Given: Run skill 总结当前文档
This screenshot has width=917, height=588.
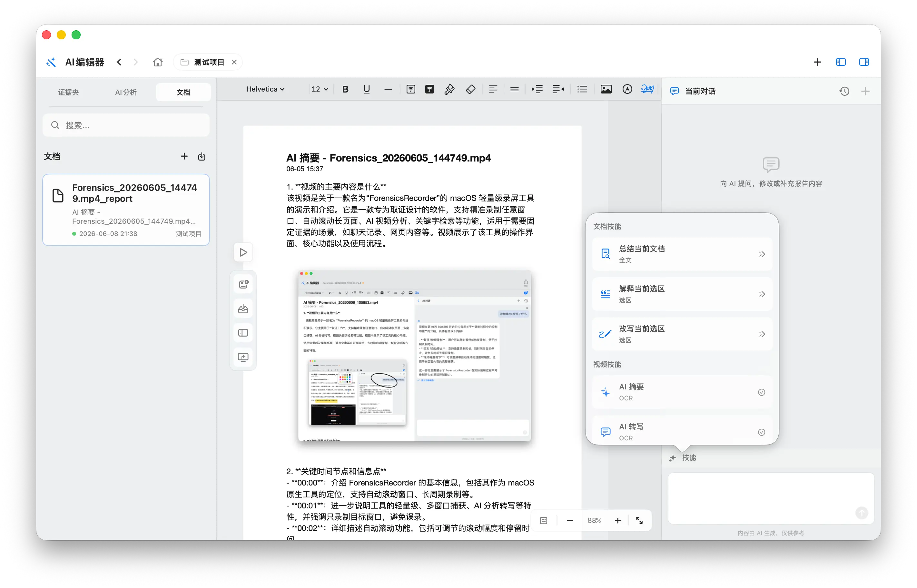Looking at the screenshot, I should pyautogui.click(x=682, y=254).
